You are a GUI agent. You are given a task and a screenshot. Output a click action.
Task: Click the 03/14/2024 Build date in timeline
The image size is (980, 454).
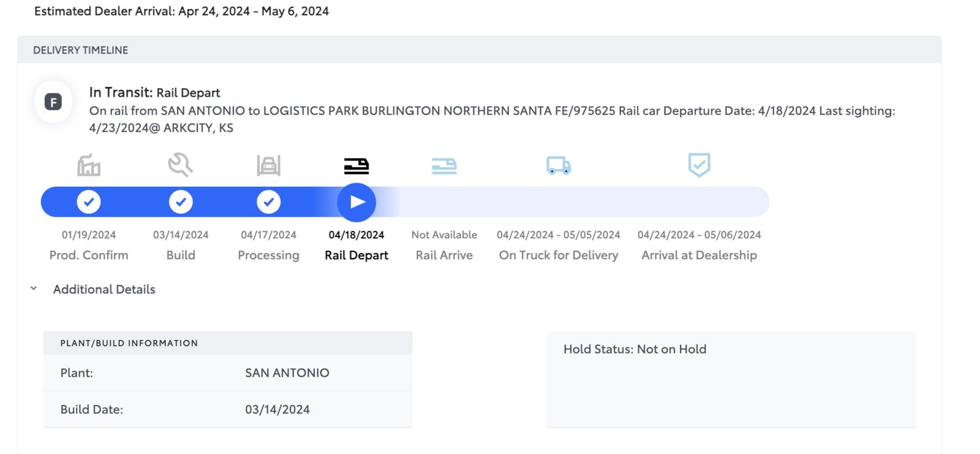coord(181,235)
